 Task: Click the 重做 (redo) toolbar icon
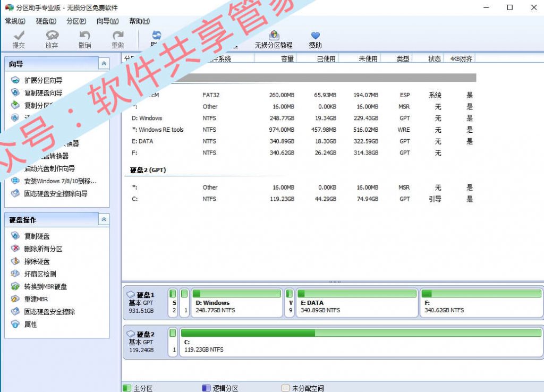[x=118, y=36]
